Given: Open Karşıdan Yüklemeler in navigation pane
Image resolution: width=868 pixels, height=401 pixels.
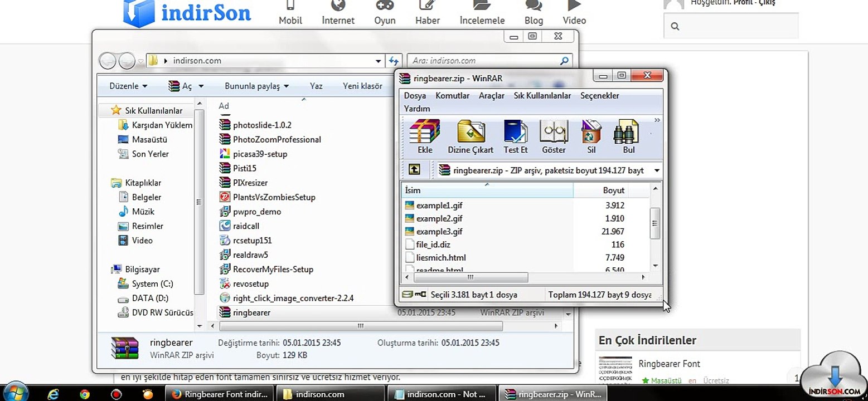Looking at the screenshot, I should tap(156, 125).
